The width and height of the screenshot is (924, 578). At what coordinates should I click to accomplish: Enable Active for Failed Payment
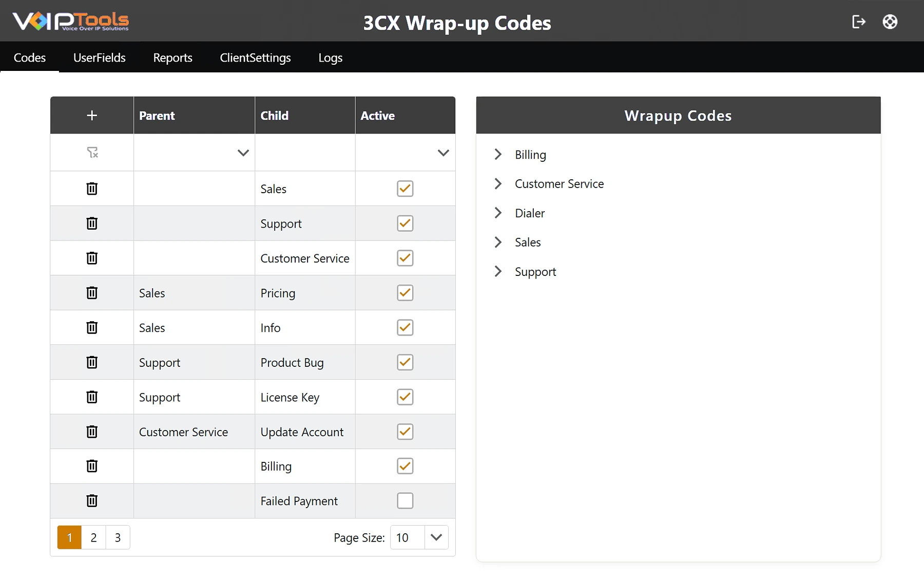tap(405, 501)
